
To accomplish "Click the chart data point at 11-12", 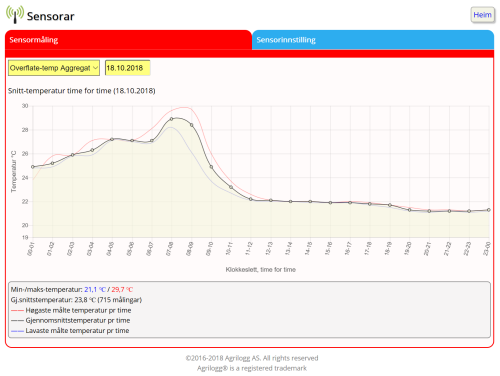I will pyautogui.click(x=251, y=199).
